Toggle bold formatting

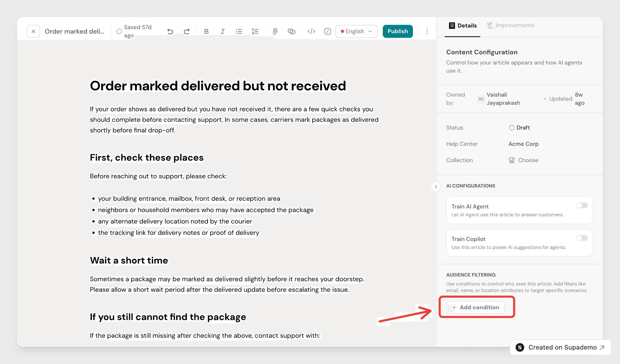coord(206,31)
